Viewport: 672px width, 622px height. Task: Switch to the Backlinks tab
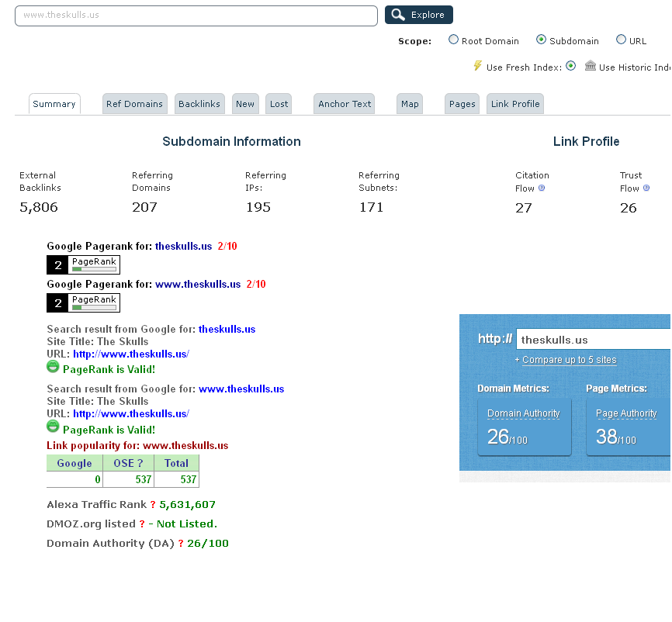(x=199, y=104)
